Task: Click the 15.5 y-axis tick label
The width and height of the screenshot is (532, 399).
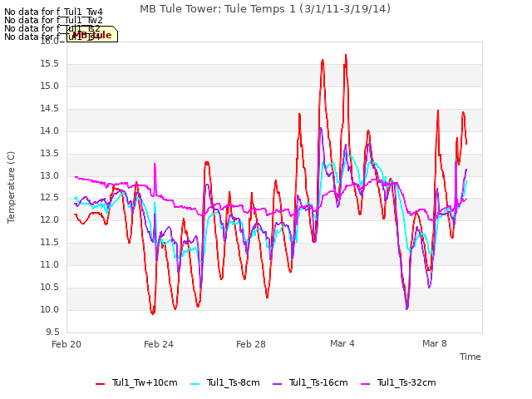Action: [50, 64]
